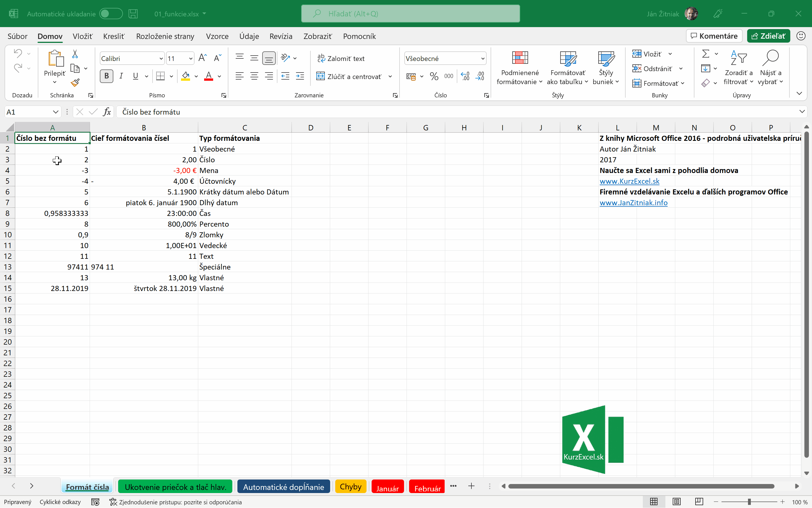This screenshot has height=508, width=812.
Task: Click the Undo arrow icon
Action: coord(18,53)
